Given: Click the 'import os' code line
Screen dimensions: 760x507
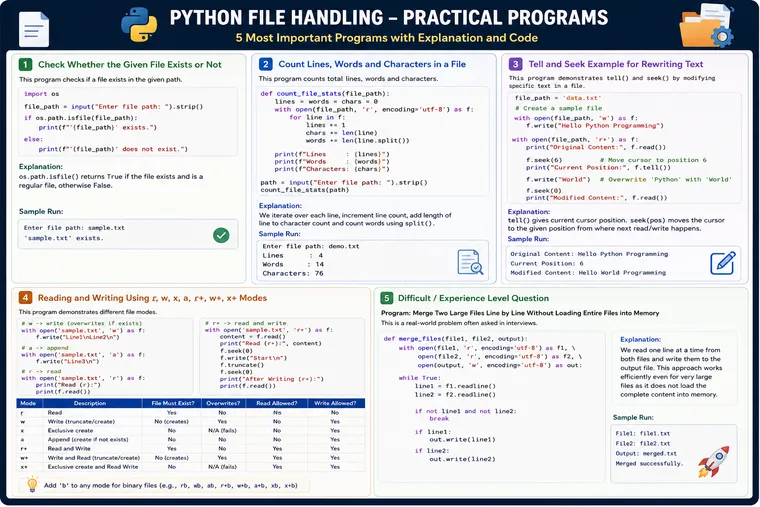Looking at the screenshot, I should [x=41, y=94].
